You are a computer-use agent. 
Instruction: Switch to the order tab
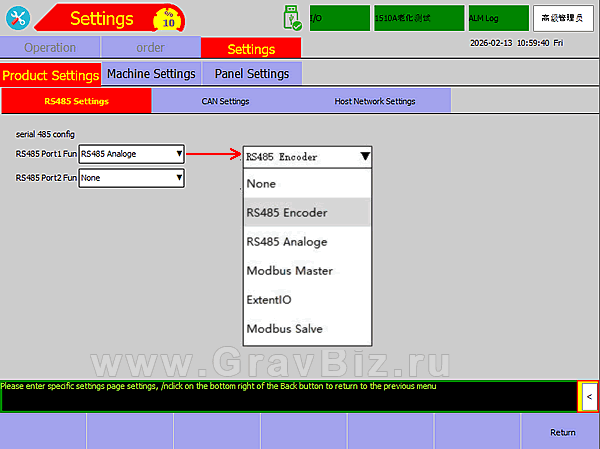[x=150, y=48]
